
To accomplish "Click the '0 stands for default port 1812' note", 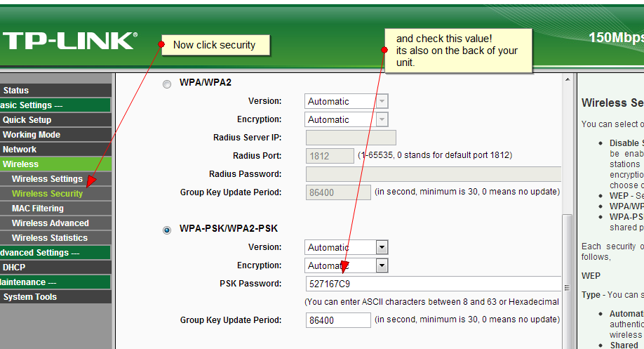I will coord(453,155).
